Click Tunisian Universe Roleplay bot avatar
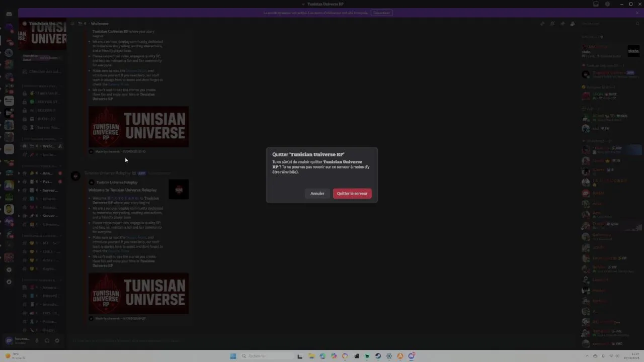The image size is (644, 362). (75, 176)
